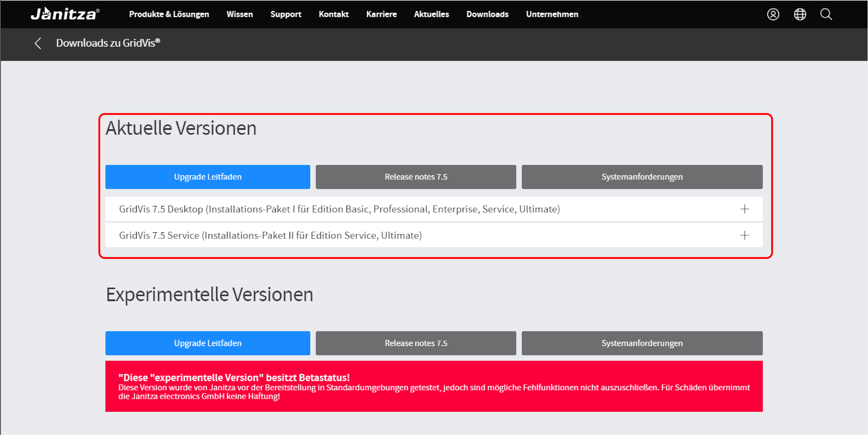Expand GridVis 7.5 Desktop with plus icon
This screenshot has width=868, height=435.
pos(745,209)
